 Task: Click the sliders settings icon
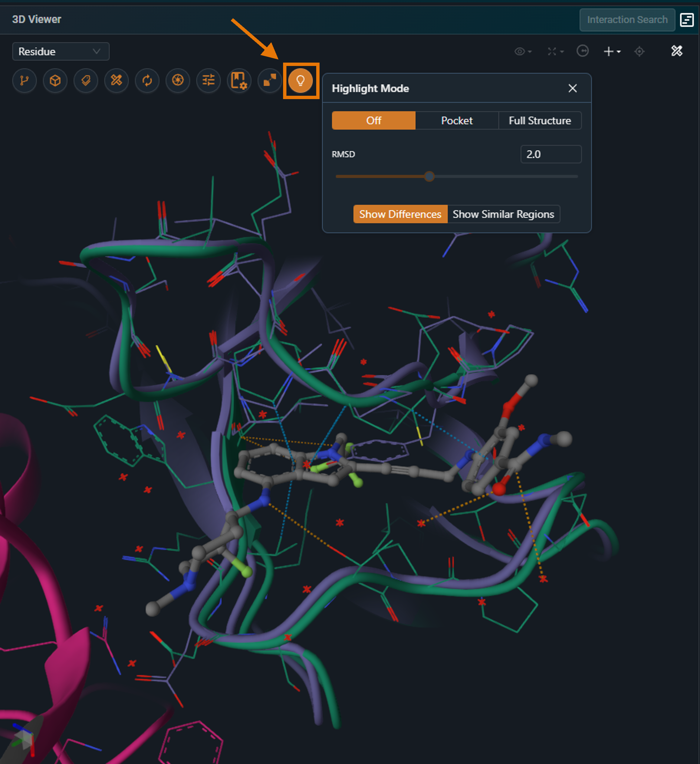coord(208,80)
